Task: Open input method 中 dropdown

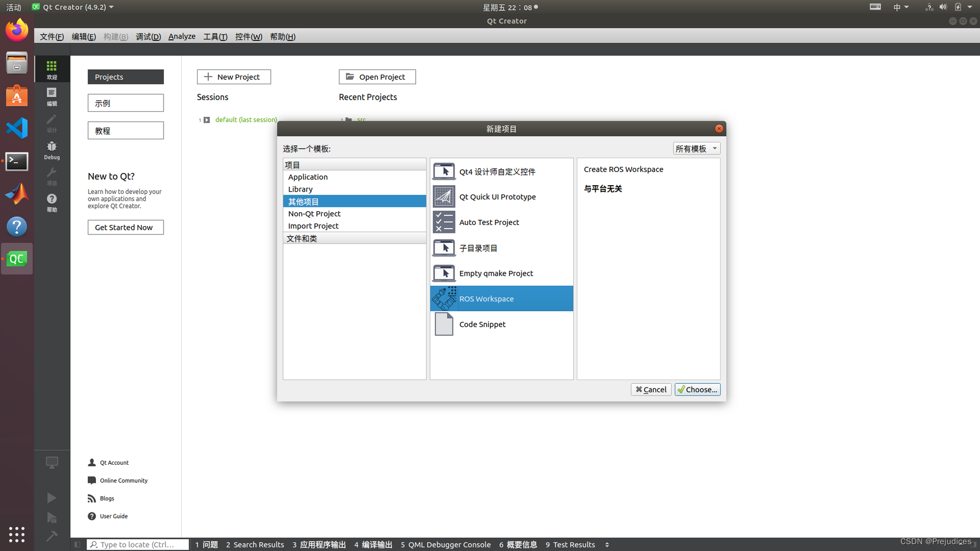Action: (901, 7)
